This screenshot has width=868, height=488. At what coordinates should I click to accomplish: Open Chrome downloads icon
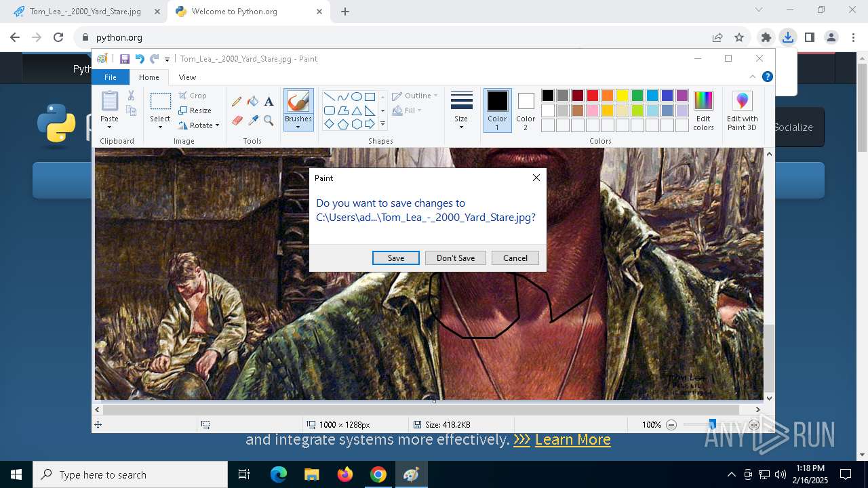click(787, 37)
